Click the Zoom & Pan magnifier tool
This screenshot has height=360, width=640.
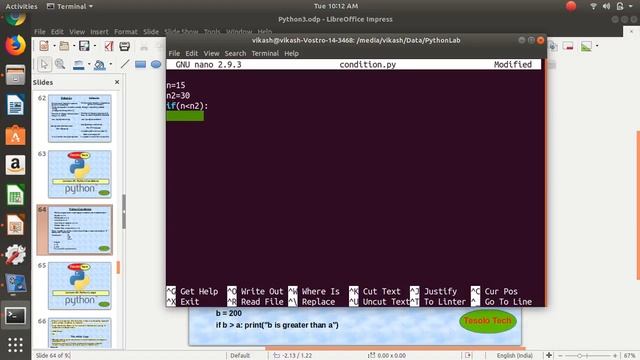(60, 64)
